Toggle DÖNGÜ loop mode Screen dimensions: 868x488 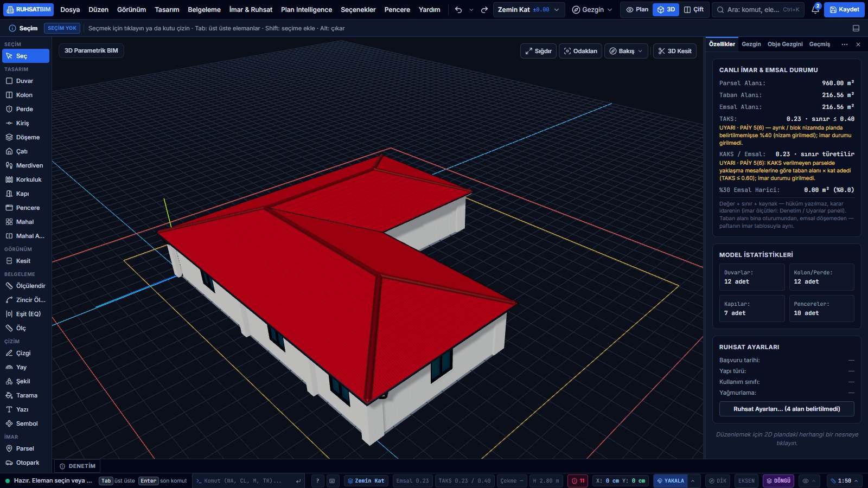tap(778, 481)
